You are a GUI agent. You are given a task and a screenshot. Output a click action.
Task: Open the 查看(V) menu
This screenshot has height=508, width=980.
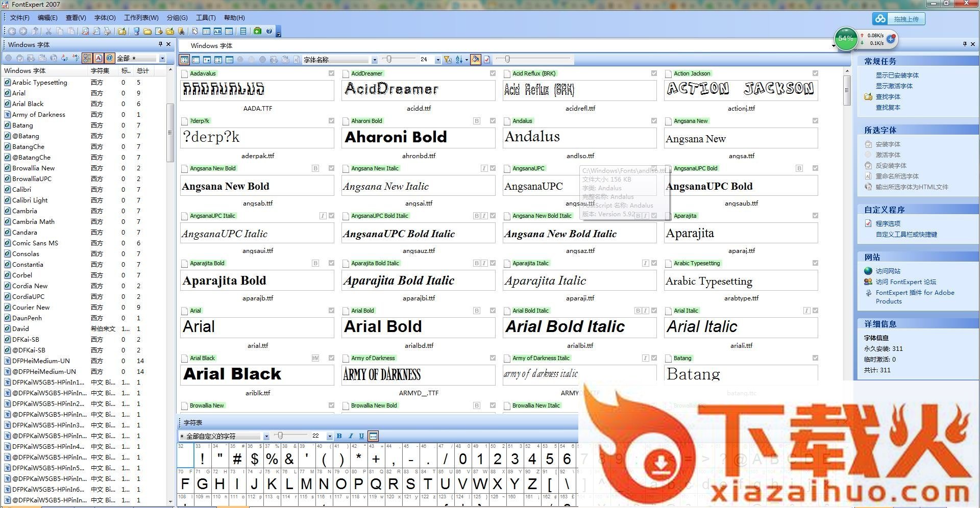[x=76, y=17]
